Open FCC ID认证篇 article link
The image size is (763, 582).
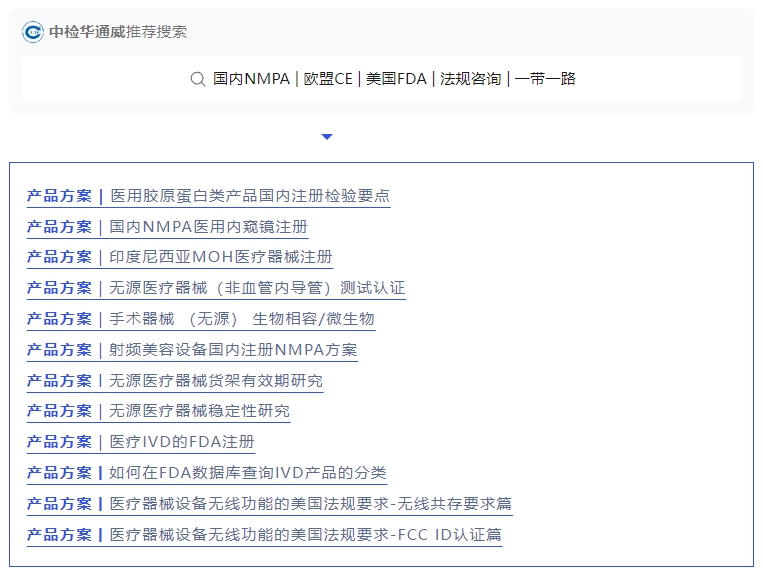click(x=305, y=535)
